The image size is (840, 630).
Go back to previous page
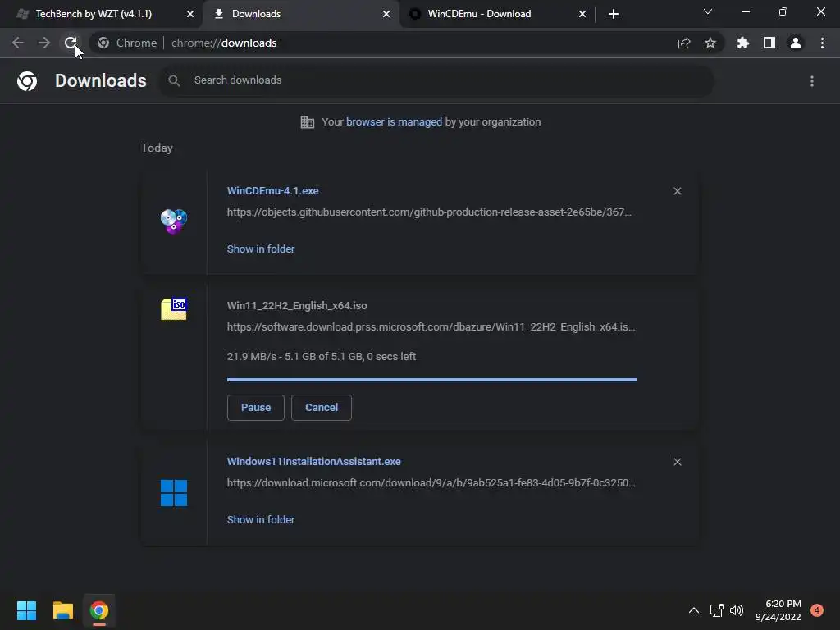point(18,43)
